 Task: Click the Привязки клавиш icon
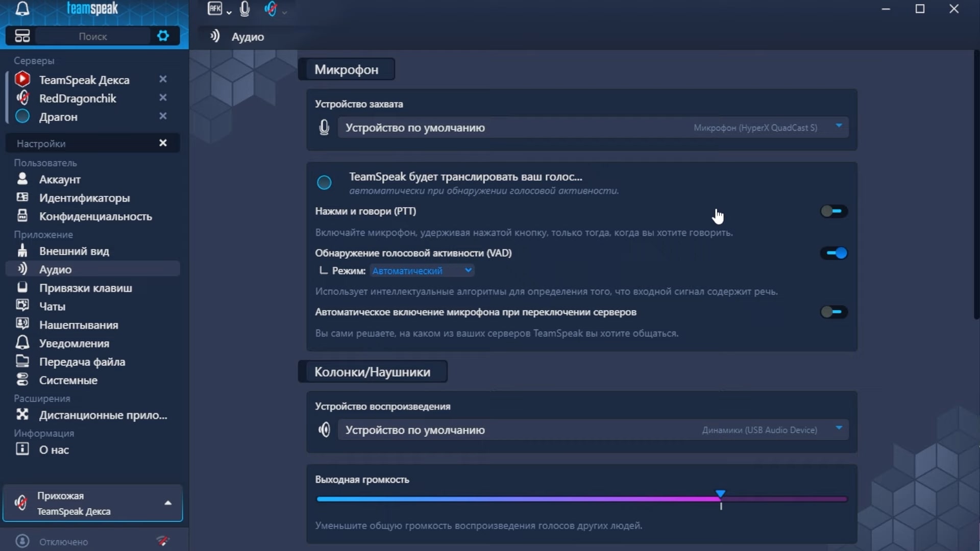(22, 287)
